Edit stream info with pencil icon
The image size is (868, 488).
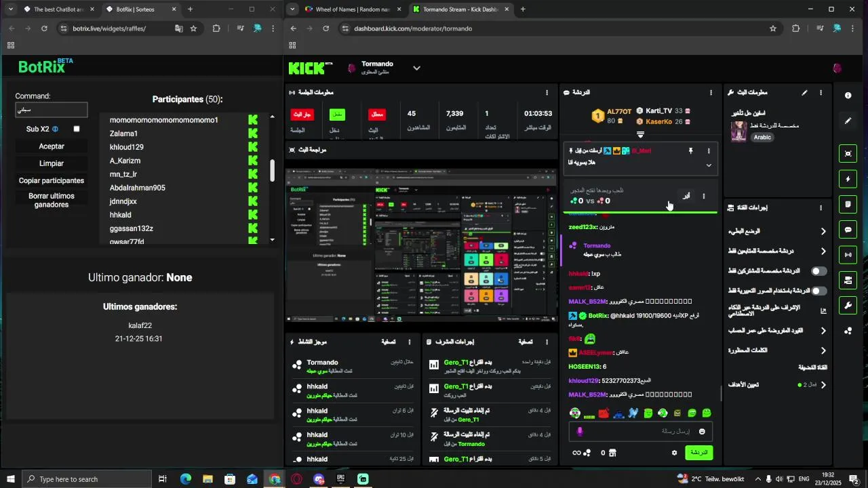point(804,92)
